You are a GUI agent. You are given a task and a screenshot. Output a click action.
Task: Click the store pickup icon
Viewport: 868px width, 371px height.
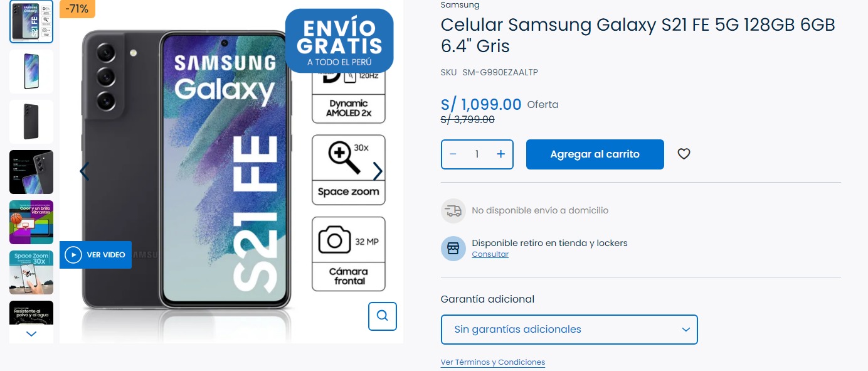click(x=453, y=249)
